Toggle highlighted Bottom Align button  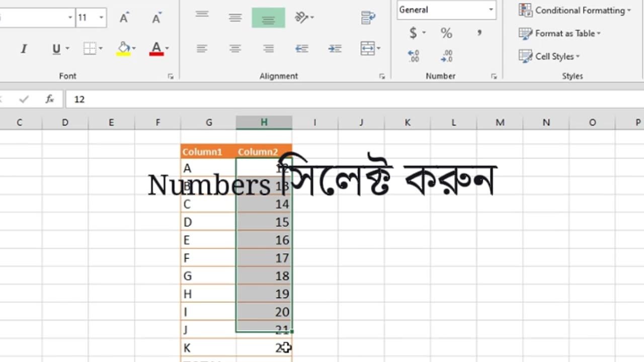(x=268, y=18)
